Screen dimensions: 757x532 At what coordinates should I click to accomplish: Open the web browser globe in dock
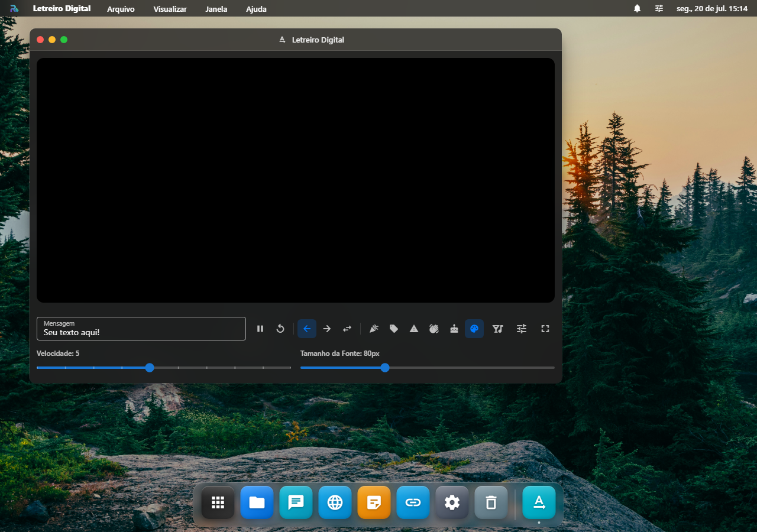click(x=335, y=502)
